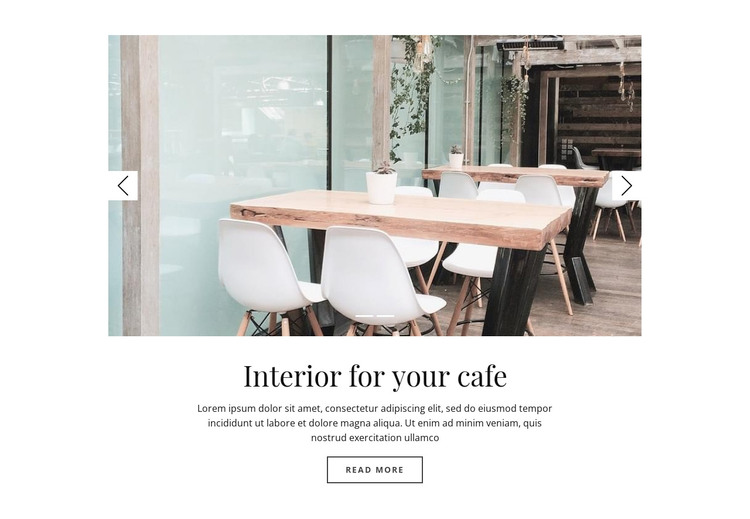Click the READ MORE button
Screen dimensions: 750x519
pos(375,470)
